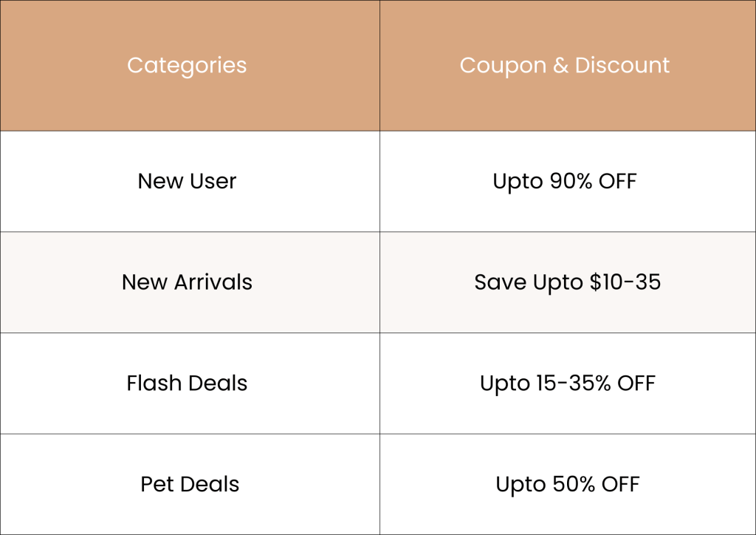
Task: Click the "90%" figure in the New User row
Action: (571, 181)
